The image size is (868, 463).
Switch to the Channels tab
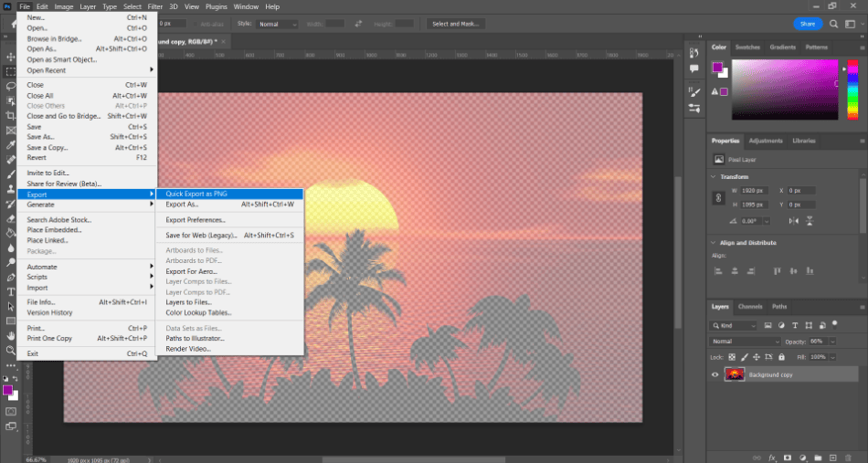750,307
